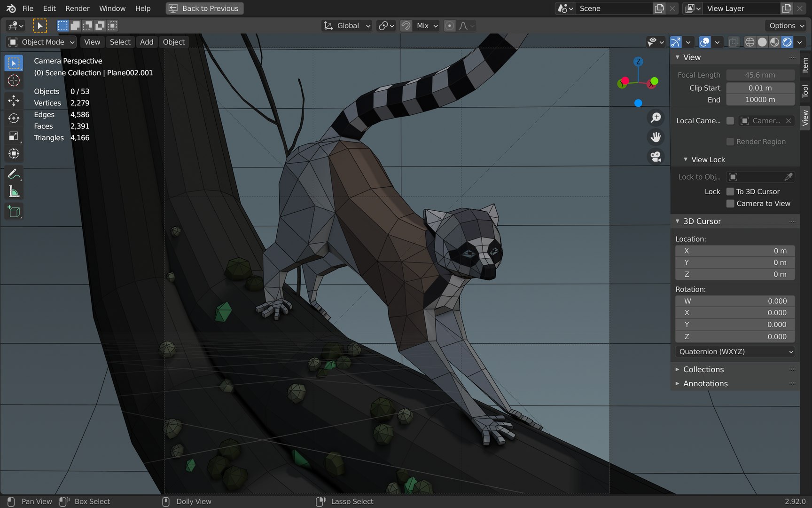The height and width of the screenshot is (508, 812).
Task: Open the Global transform orientation dropdown
Action: pos(347,25)
